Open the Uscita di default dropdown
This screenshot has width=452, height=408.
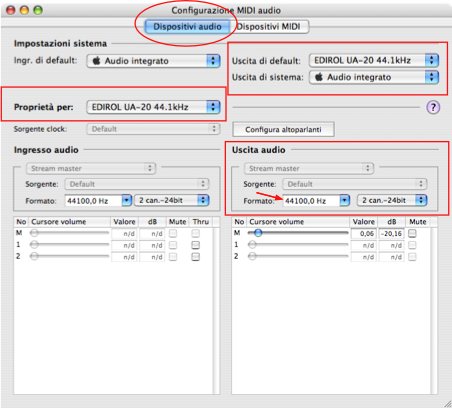[374, 60]
